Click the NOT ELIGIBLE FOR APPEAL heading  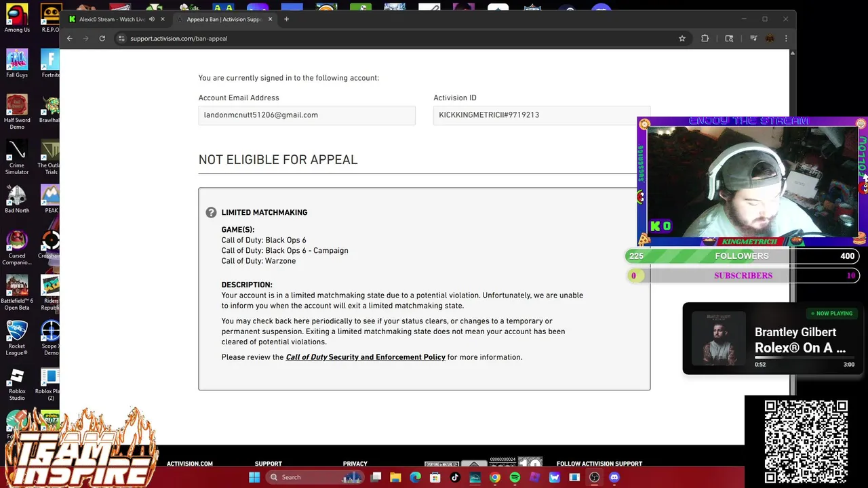[278, 160]
